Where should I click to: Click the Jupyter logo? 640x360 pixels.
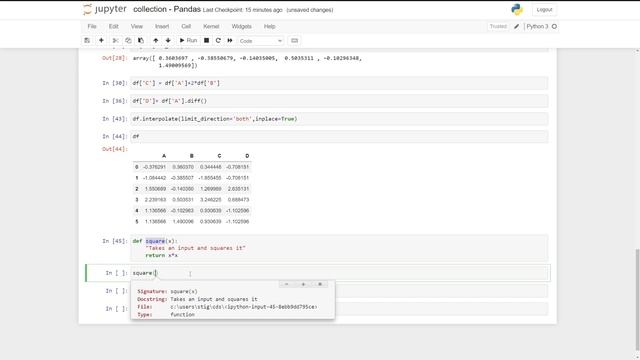point(104,9)
